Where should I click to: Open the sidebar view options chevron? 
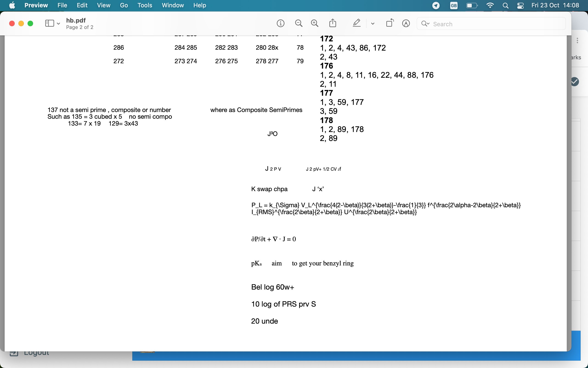(58, 24)
